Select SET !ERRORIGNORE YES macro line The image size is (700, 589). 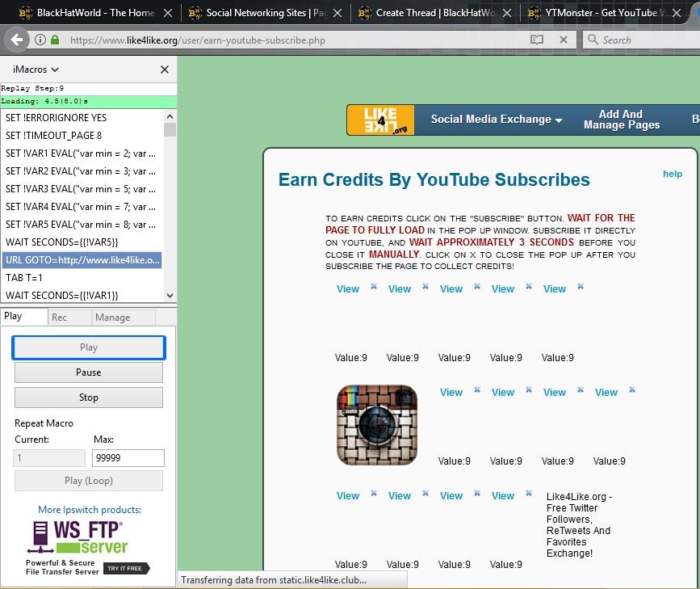[x=82, y=117]
